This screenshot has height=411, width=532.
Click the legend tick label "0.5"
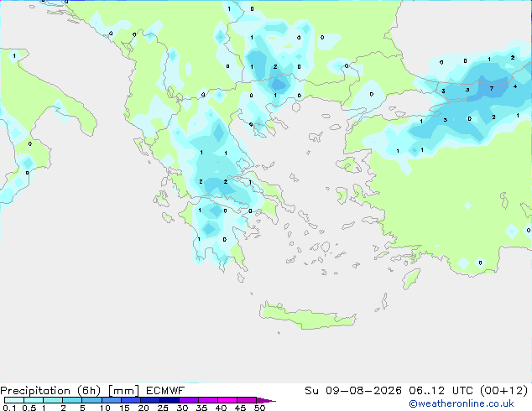pos(29,408)
